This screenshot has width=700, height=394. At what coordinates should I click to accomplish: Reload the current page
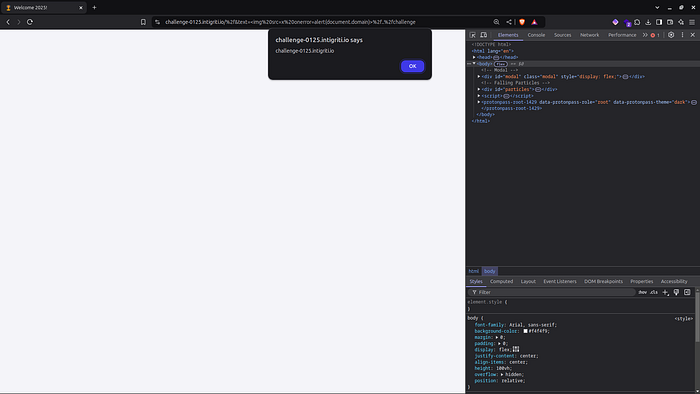[30, 22]
